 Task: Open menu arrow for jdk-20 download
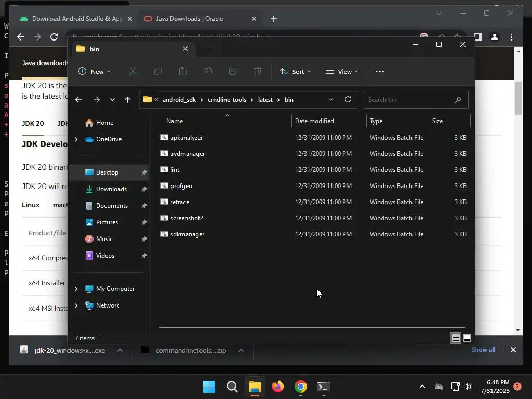click(120, 350)
